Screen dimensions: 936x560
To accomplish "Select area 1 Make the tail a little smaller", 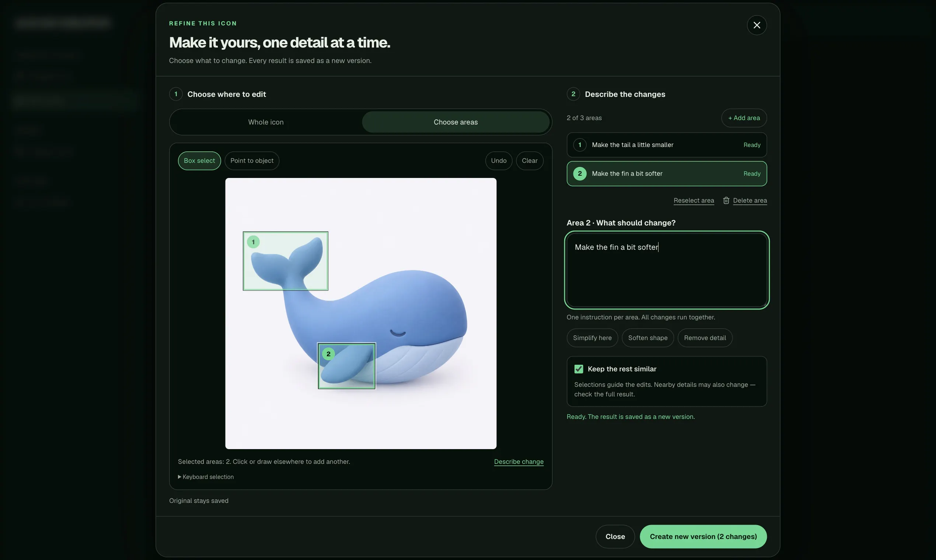I will click(x=667, y=145).
